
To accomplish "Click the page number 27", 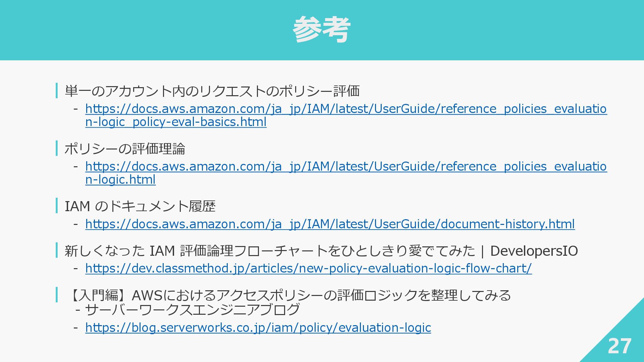I will (619, 346).
